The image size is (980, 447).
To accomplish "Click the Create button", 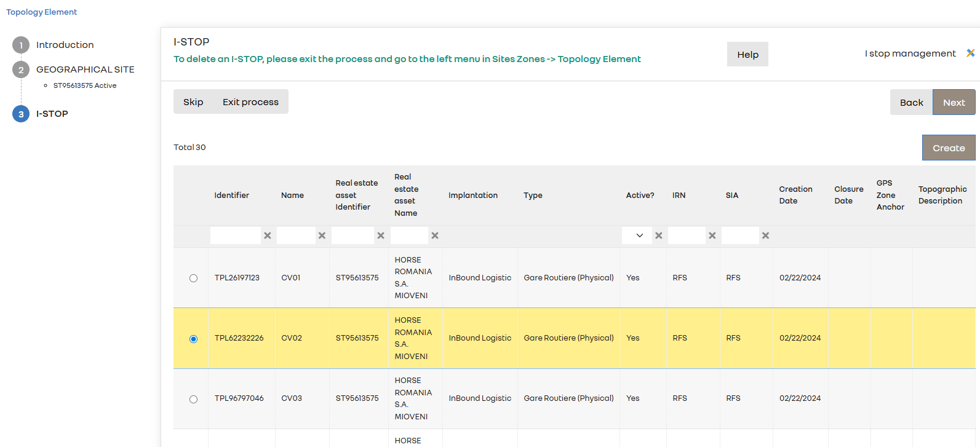I will click(x=948, y=148).
